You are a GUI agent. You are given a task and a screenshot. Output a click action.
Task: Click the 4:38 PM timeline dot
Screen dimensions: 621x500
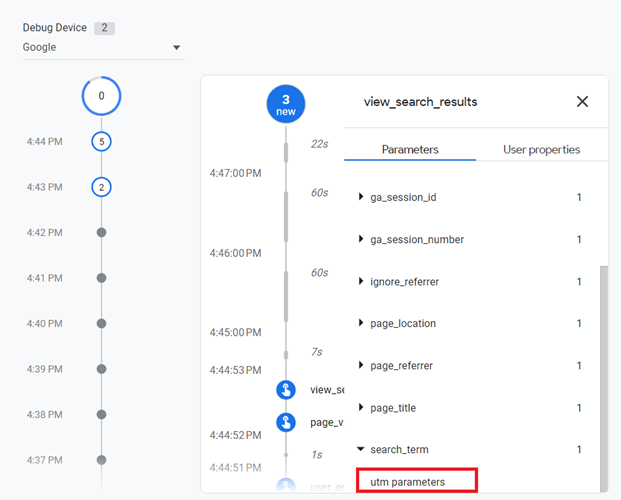(101, 415)
